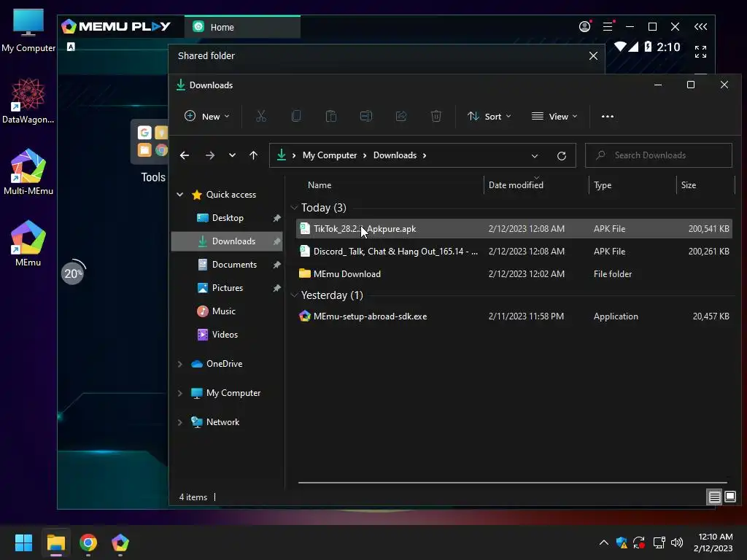The height and width of the screenshot is (560, 747).
Task: Click File Explorer taskbar icon
Action: (55, 542)
